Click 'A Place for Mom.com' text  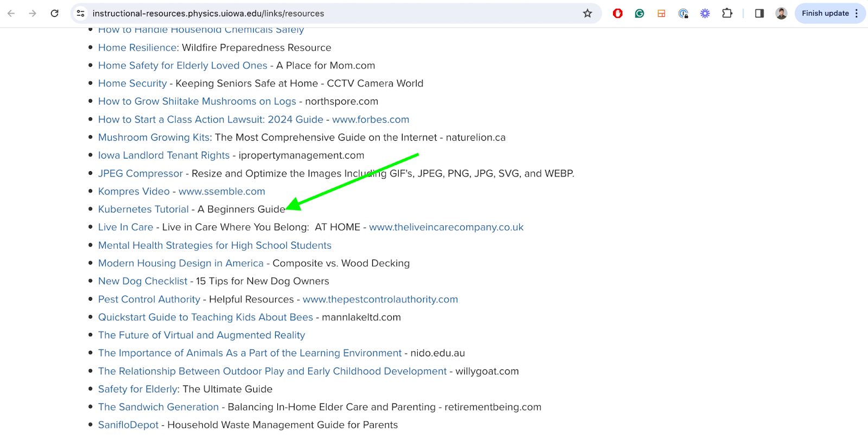tap(325, 66)
